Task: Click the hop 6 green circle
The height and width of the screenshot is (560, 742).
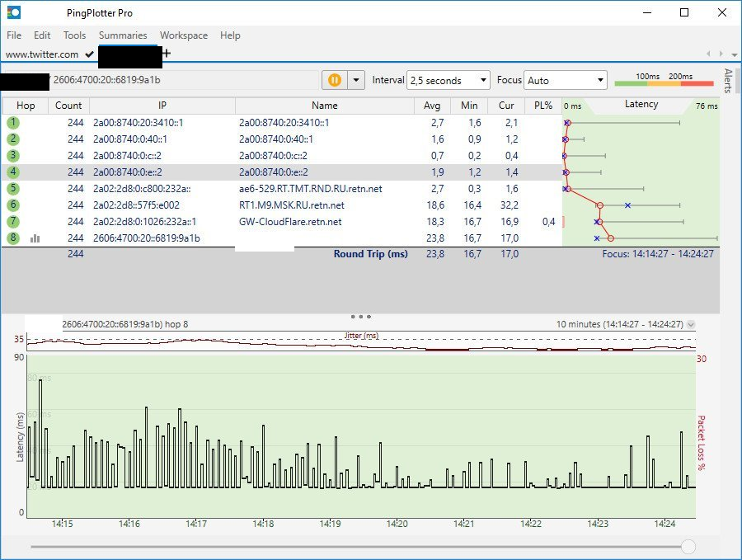Action: click(x=13, y=205)
